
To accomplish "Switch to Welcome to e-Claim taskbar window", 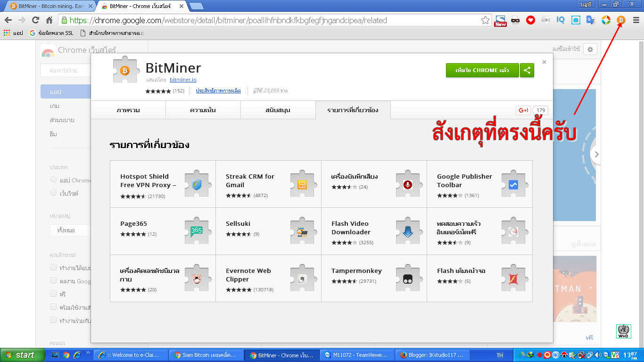I will [131, 355].
